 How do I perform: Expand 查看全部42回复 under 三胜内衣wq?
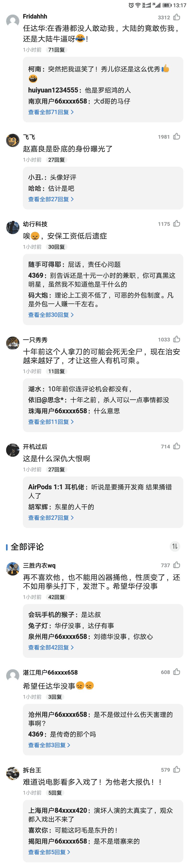[x=51, y=647]
